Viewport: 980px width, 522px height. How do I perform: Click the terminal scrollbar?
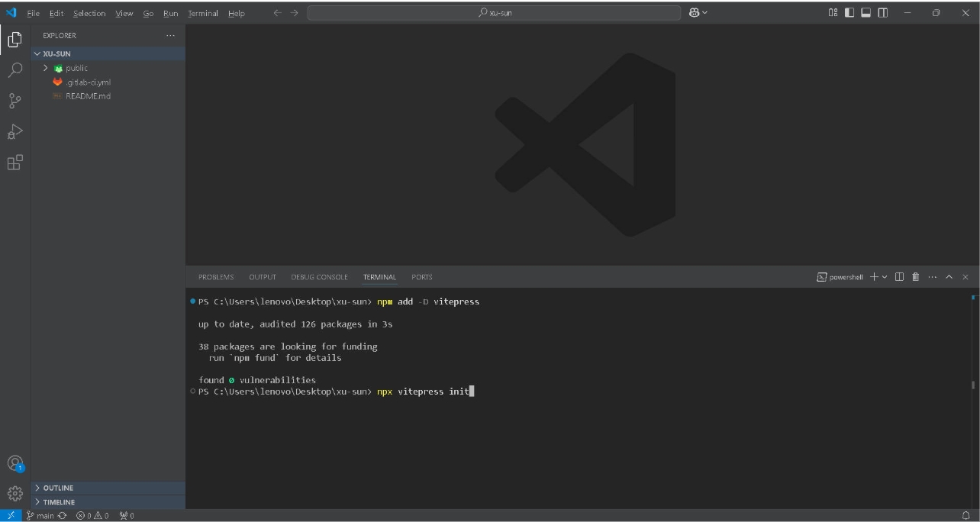point(974,385)
